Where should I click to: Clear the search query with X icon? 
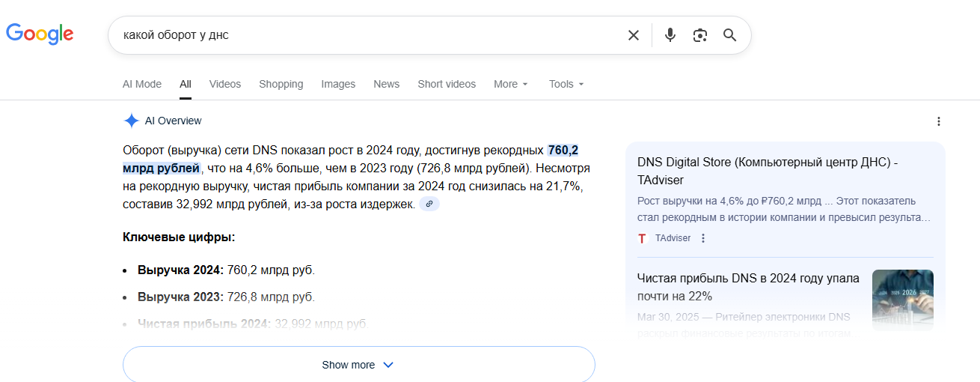[x=634, y=35]
